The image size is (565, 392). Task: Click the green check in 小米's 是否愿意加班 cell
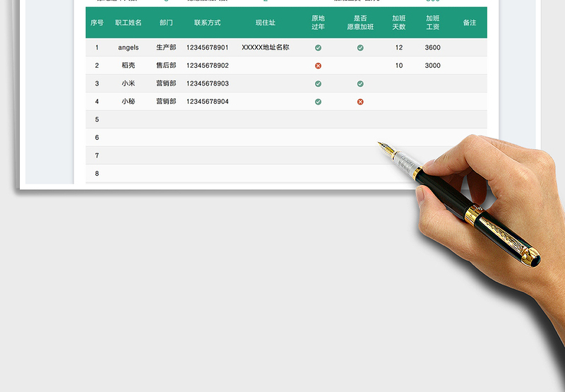pyautogui.click(x=360, y=84)
